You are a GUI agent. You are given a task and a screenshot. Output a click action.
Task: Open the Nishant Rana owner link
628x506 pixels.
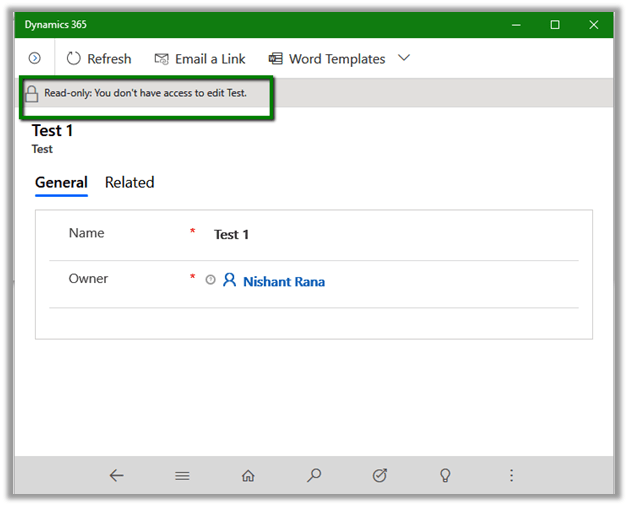[x=283, y=282]
